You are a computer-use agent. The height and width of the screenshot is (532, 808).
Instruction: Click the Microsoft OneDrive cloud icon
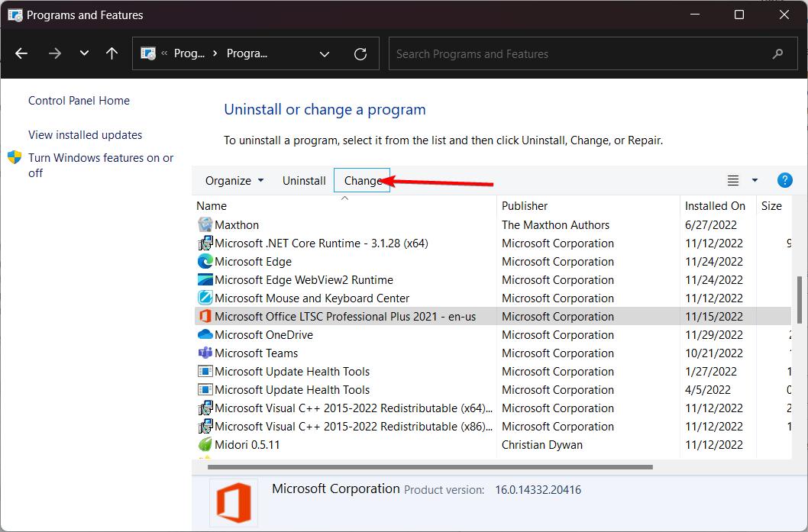[205, 335]
